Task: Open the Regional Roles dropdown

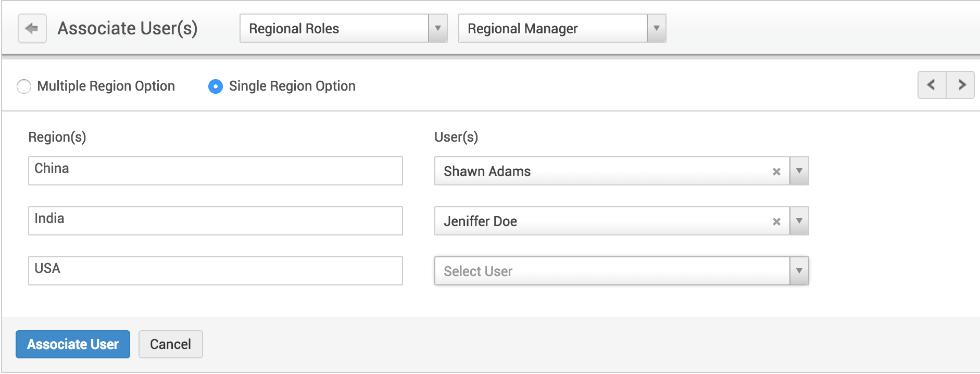Action: [343, 28]
